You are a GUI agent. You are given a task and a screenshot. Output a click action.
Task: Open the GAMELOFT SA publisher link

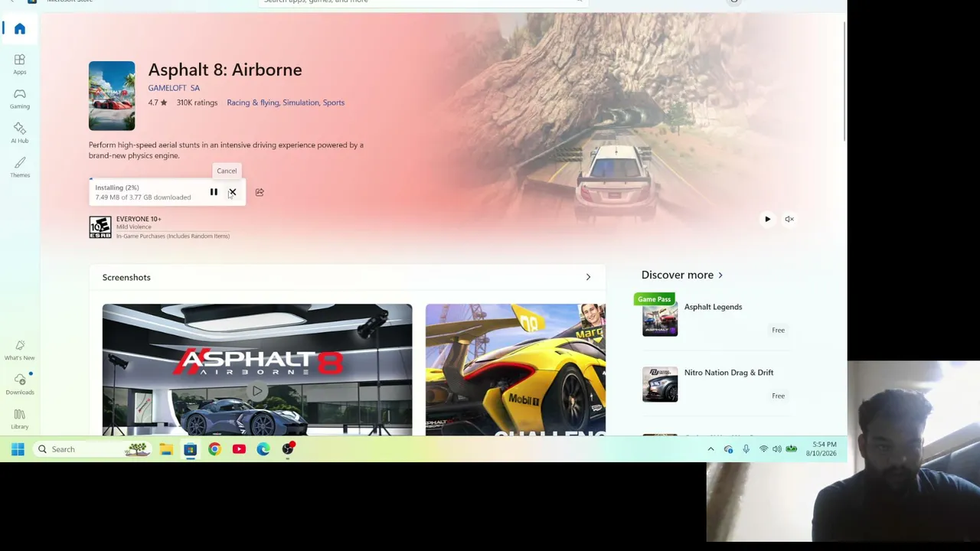click(x=174, y=88)
